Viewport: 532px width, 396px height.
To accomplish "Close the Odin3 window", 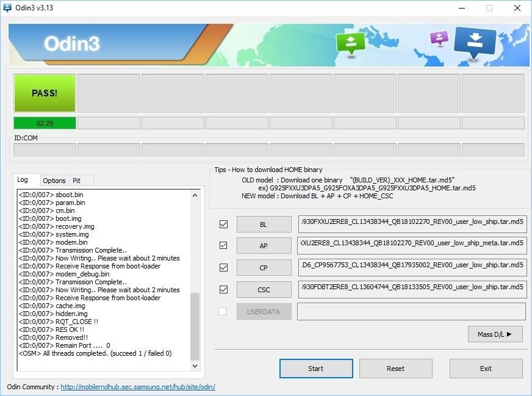I will [517, 8].
